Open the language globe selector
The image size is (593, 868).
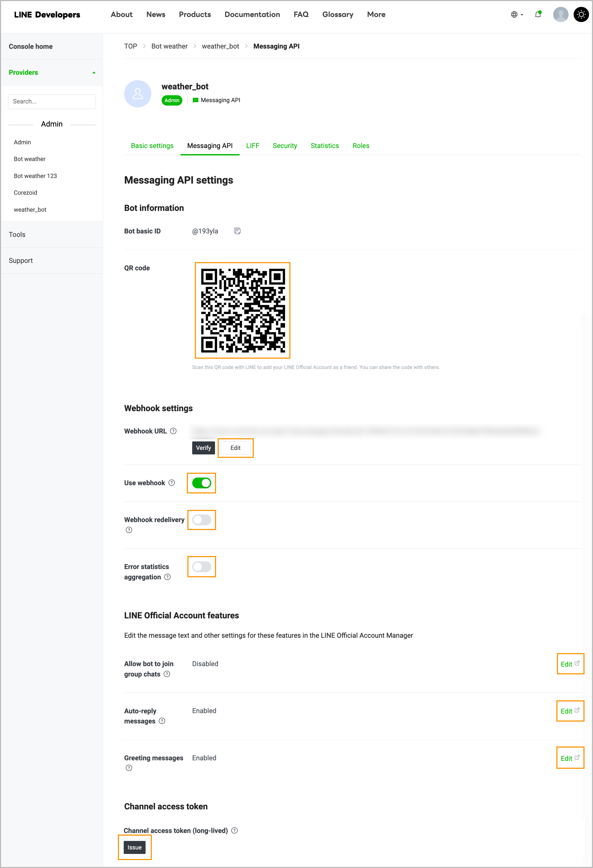pos(517,15)
